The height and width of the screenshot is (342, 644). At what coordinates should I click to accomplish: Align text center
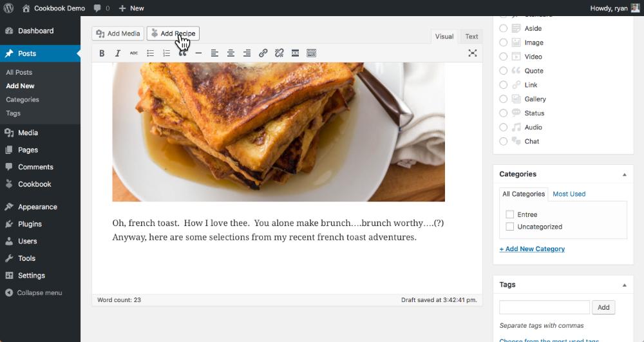click(231, 53)
